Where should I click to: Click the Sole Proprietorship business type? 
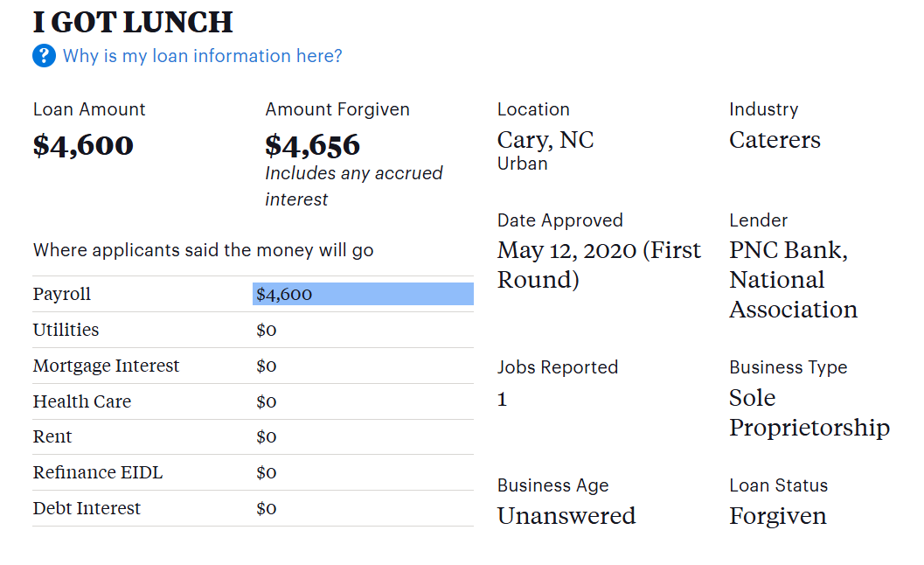(x=809, y=413)
